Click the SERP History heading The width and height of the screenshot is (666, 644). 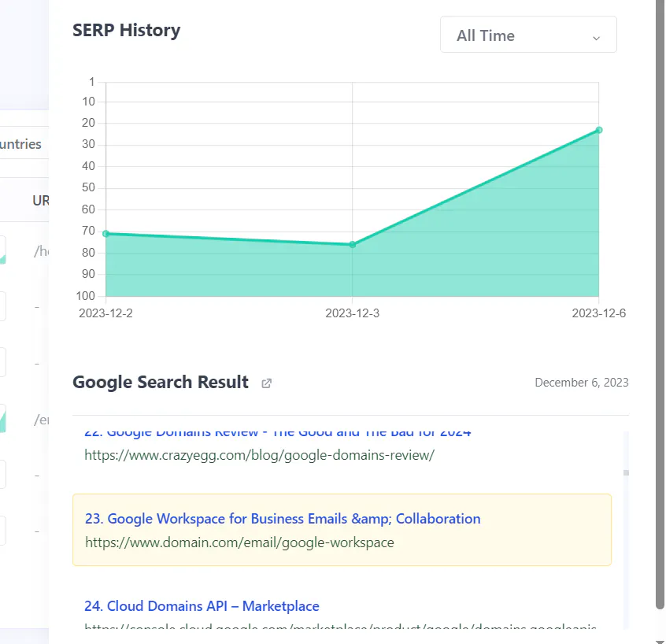tap(126, 31)
